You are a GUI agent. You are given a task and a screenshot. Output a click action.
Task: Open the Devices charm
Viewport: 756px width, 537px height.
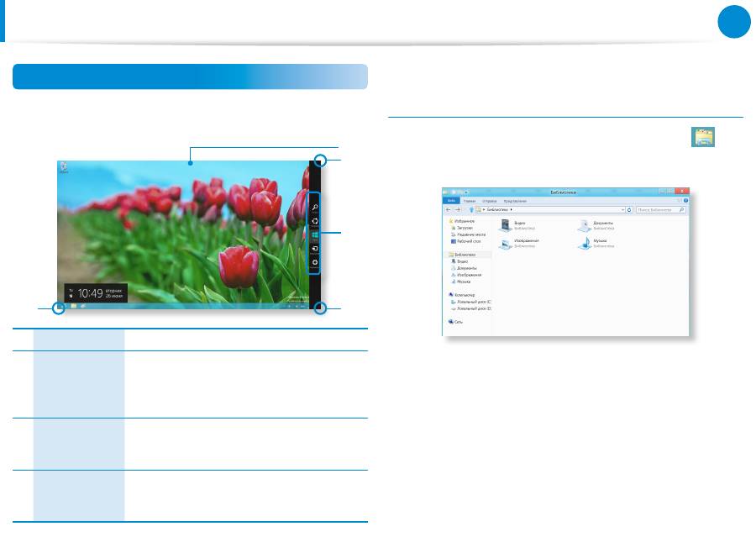click(x=315, y=250)
